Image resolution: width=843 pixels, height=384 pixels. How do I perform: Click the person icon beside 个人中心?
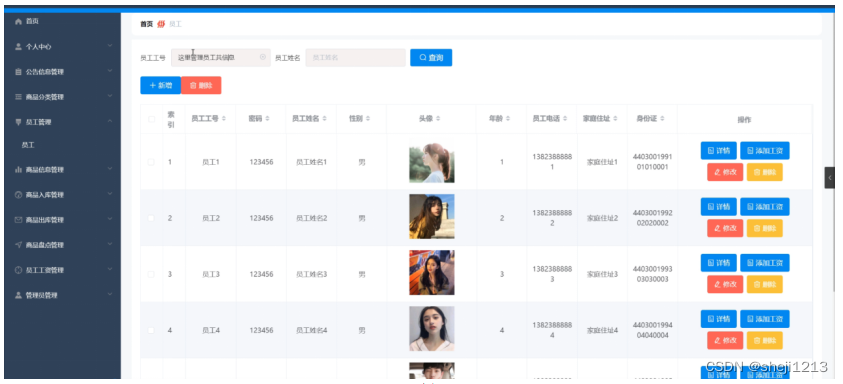coord(18,47)
